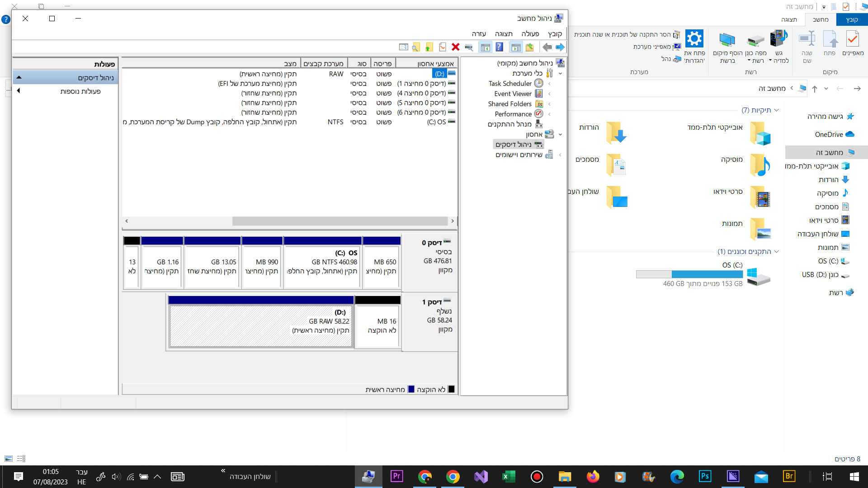Open the View (תצוגה) ribbon tab in Explorer
The image size is (868, 488).
[789, 19]
